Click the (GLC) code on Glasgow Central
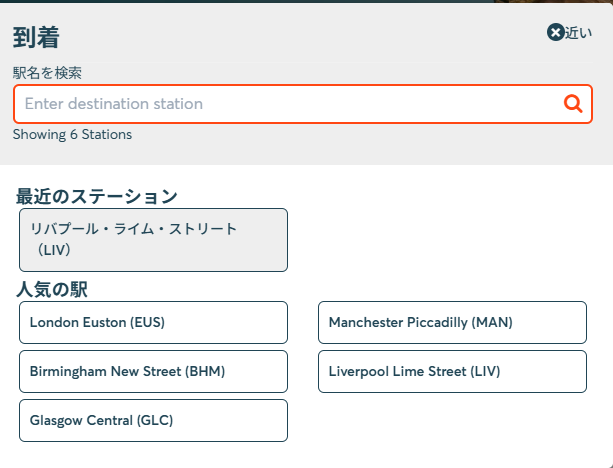 tap(154, 420)
